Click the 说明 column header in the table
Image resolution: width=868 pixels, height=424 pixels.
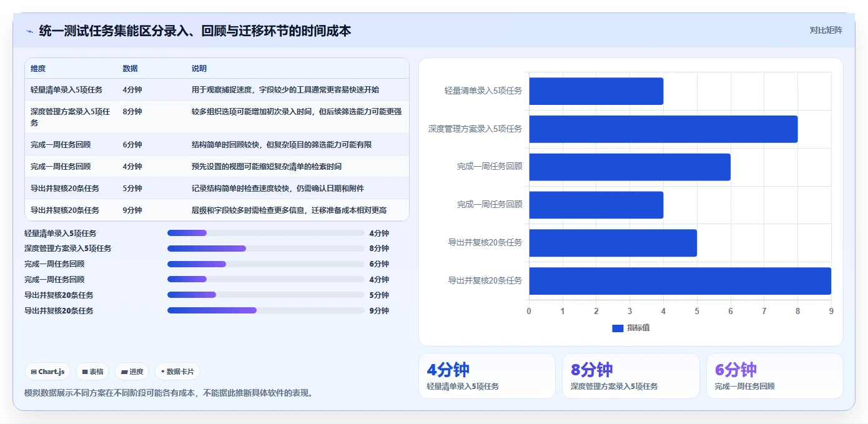point(199,69)
